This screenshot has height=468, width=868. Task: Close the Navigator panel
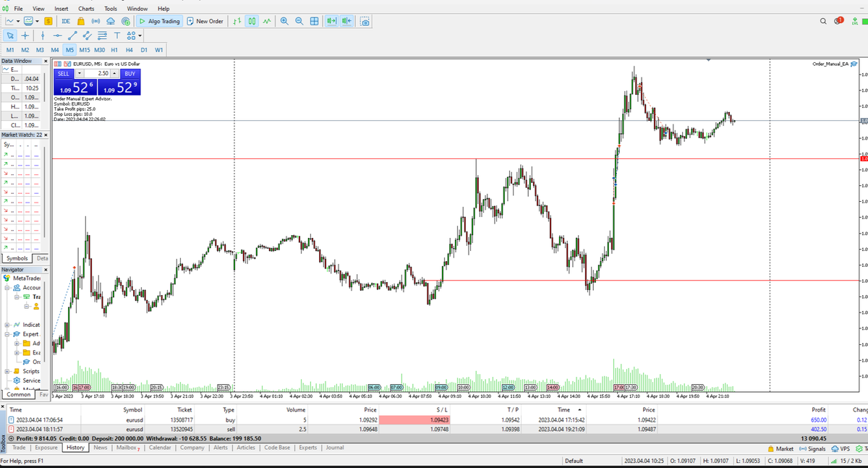[x=47, y=269]
